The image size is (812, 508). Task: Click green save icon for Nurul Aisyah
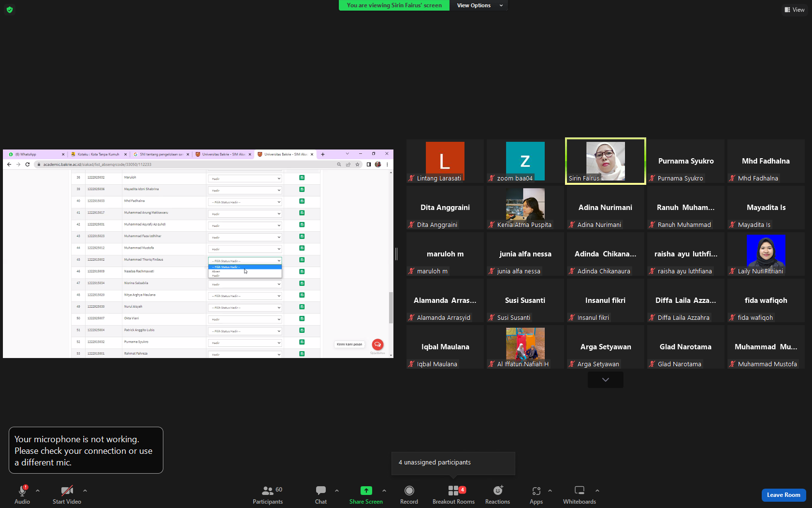coord(302,307)
